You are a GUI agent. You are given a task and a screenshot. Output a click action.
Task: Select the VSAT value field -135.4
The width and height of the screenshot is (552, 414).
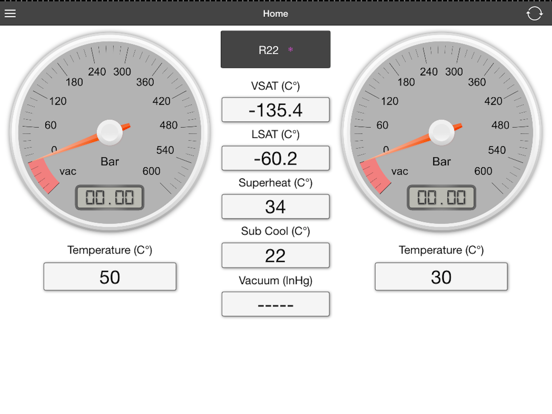click(275, 110)
